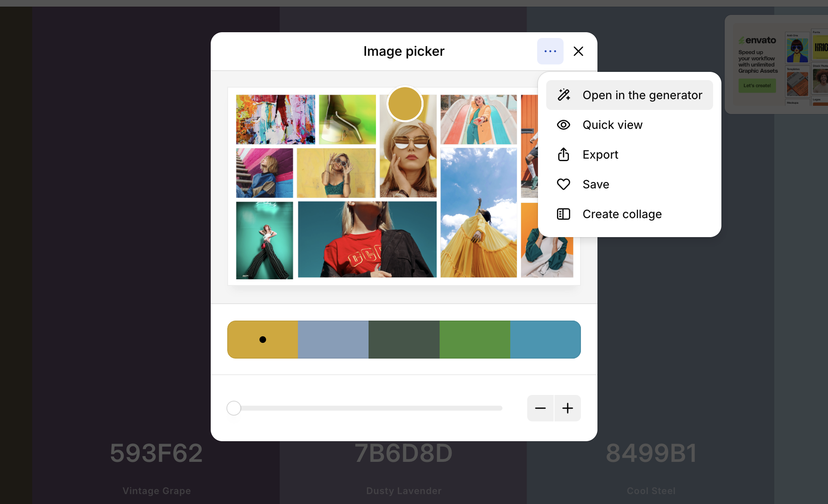Select the mustard yellow palette swatch
The image size is (828, 504).
[263, 340]
